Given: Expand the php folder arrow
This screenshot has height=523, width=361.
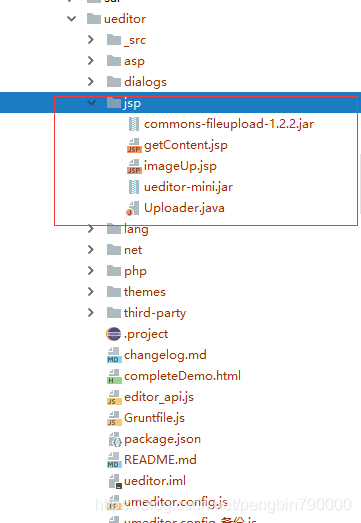Looking at the screenshot, I should (x=91, y=271).
